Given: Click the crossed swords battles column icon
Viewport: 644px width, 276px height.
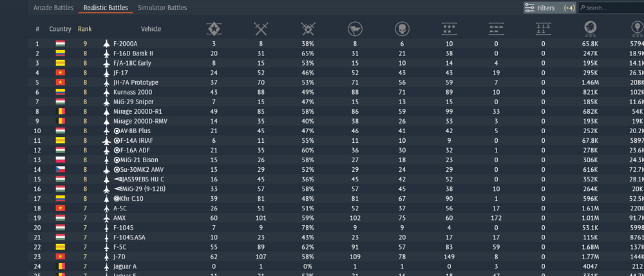Looking at the screenshot, I should coord(261,28).
